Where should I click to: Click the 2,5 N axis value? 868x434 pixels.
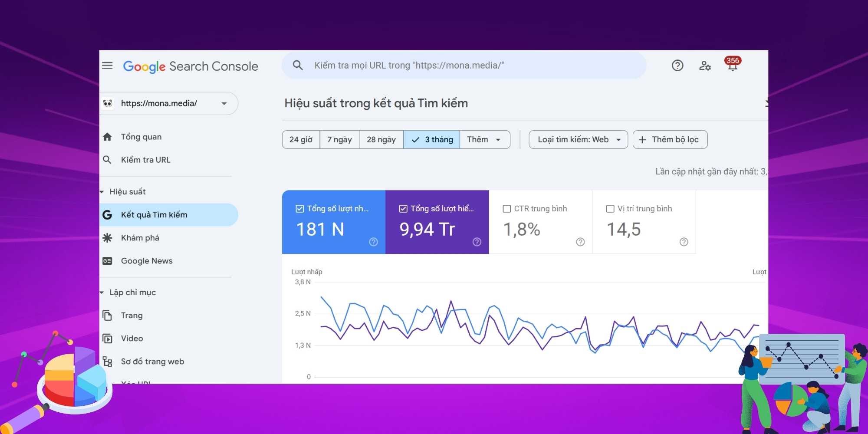click(302, 313)
